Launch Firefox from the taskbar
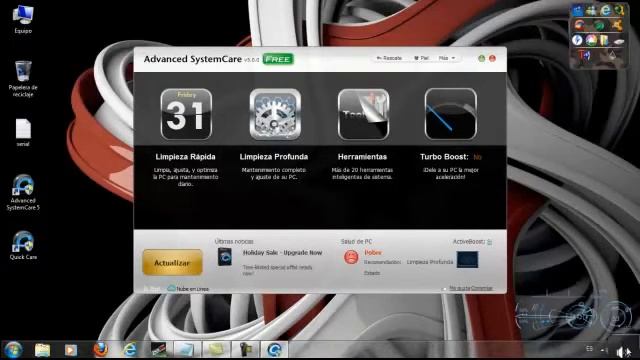The image size is (640, 360). tap(100, 350)
